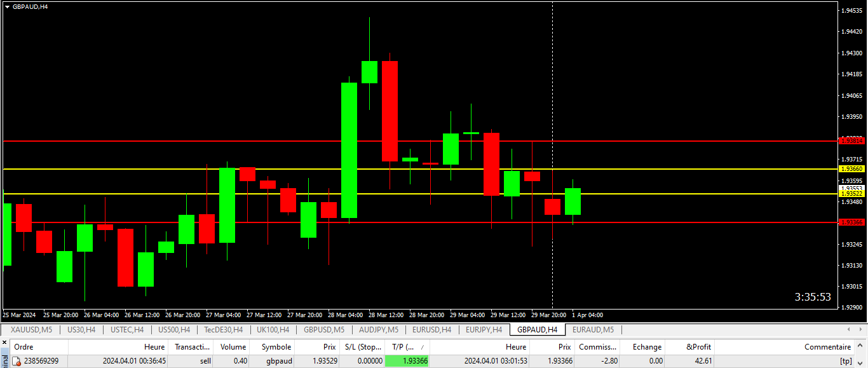Click the 0.40 volume cell
This screenshot has width=868, height=368.
[240, 361]
